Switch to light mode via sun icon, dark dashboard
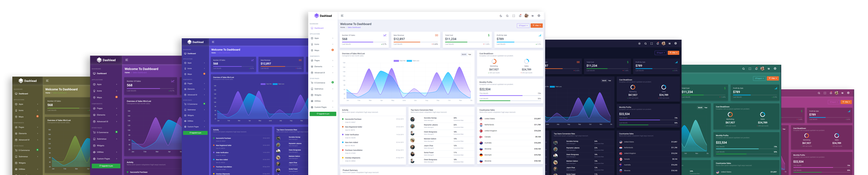Viewport: 868px width, 175px height. [639, 43]
